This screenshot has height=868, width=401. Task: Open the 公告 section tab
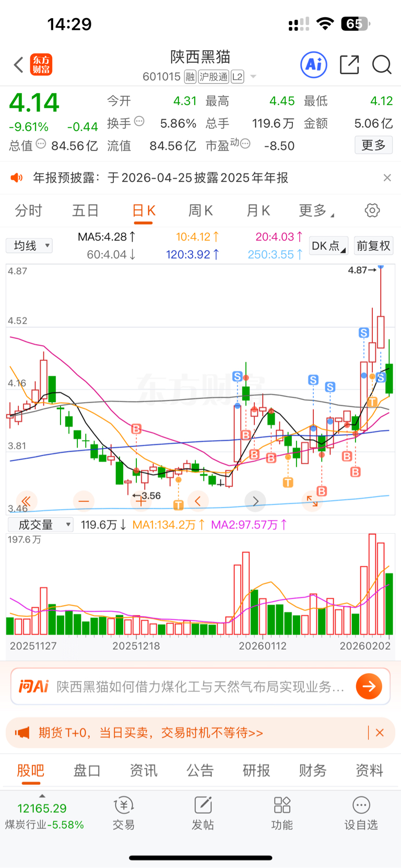200,770
